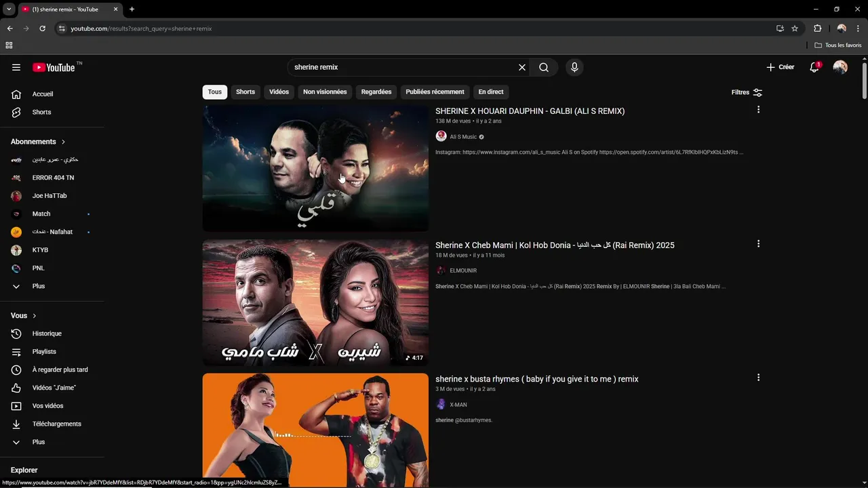Open the YouTube hamburger guide menu

(16, 67)
